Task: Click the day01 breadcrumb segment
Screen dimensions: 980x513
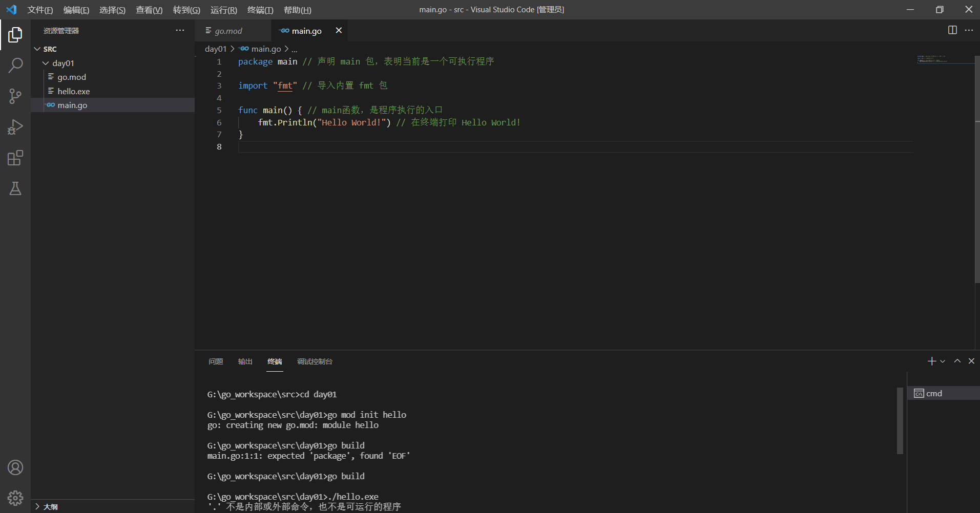Action: pos(216,49)
